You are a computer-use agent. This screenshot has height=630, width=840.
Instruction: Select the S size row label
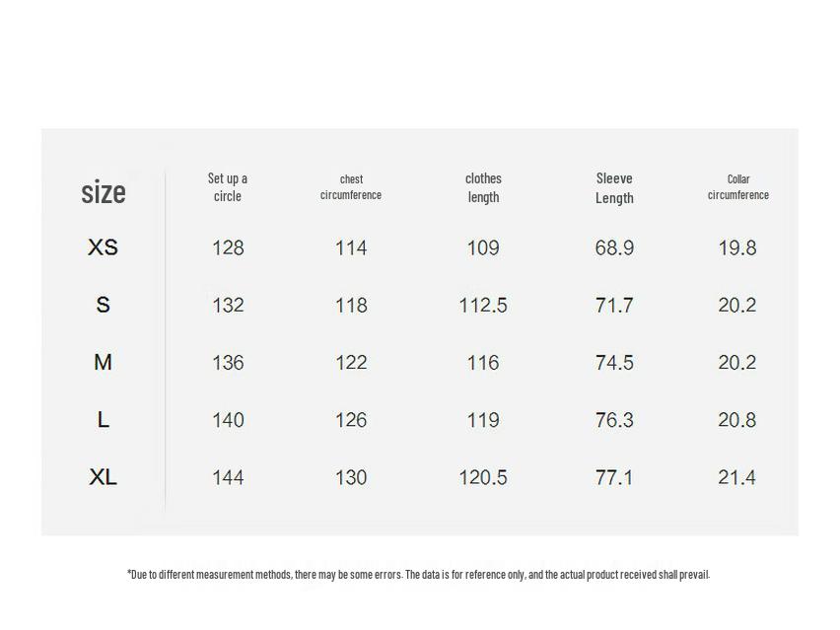tap(104, 305)
